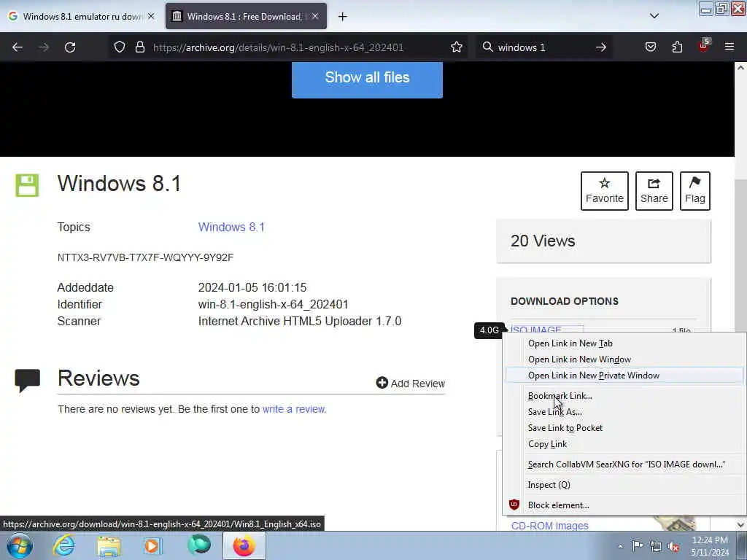Image resolution: width=747 pixels, height=560 pixels.
Task: Expand the list all tabs chevron
Action: point(654,16)
